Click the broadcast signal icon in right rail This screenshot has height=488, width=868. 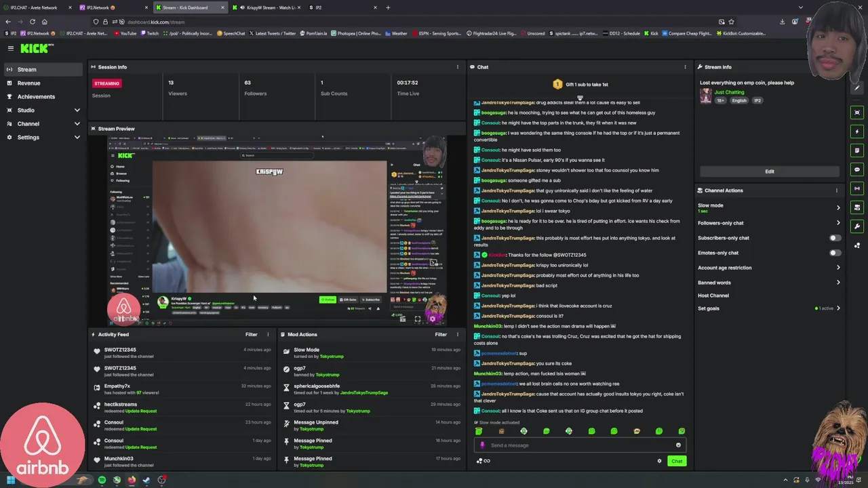(x=858, y=188)
